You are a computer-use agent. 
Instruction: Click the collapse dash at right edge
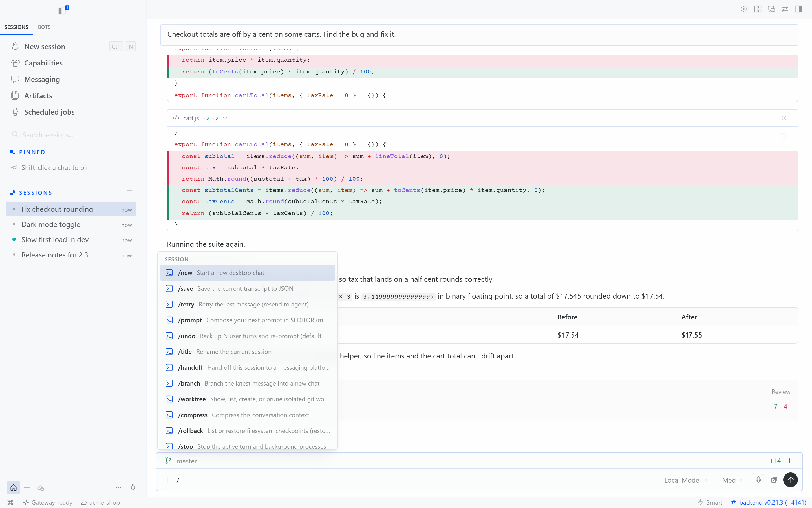coord(806,258)
